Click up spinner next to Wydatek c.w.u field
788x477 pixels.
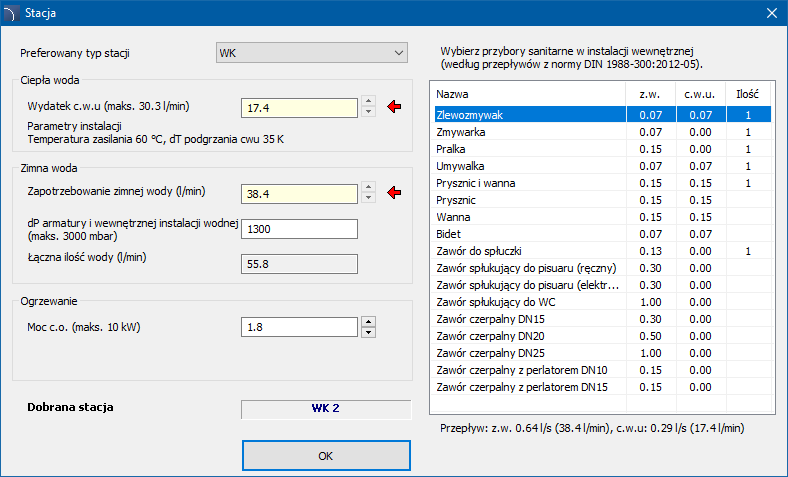(x=368, y=101)
